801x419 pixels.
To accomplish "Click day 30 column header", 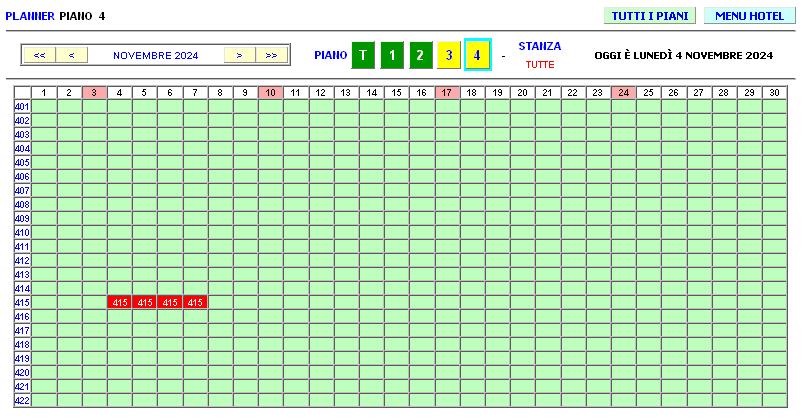I will point(774,92).
